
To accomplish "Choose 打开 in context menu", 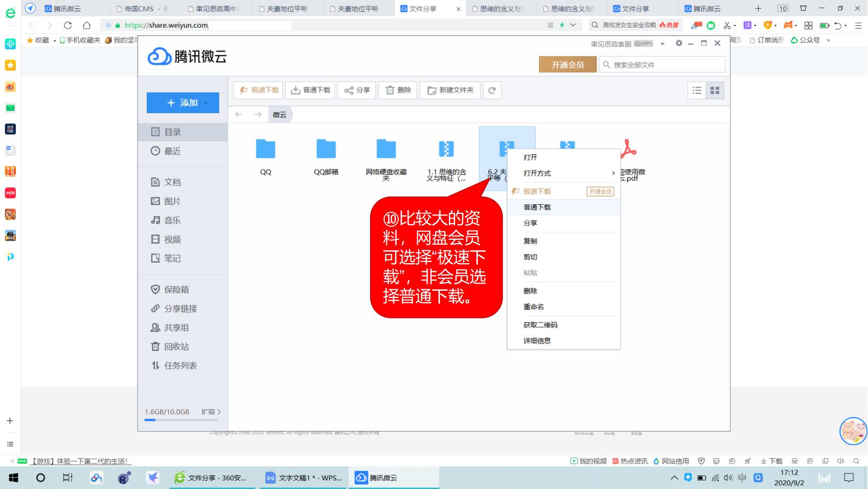I will pos(563,157).
